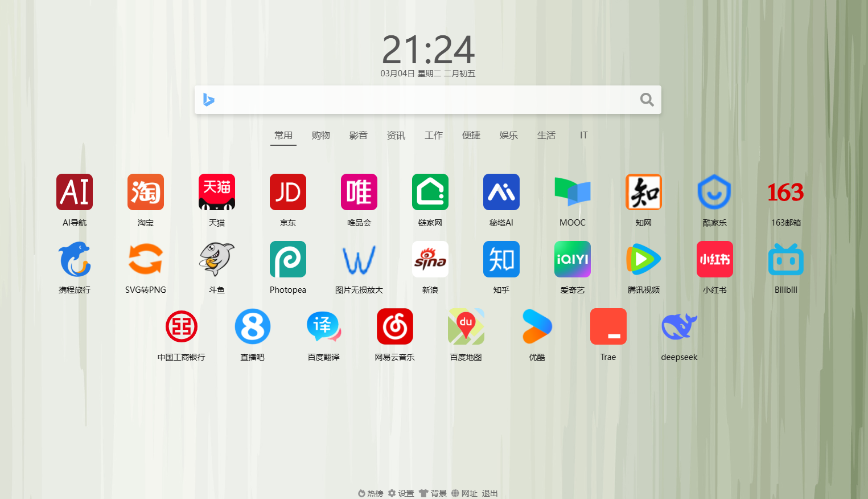Screen dimensions: 868x499
Task: Launch the deepseek whale icon
Action: pyautogui.click(x=680, y=326)
